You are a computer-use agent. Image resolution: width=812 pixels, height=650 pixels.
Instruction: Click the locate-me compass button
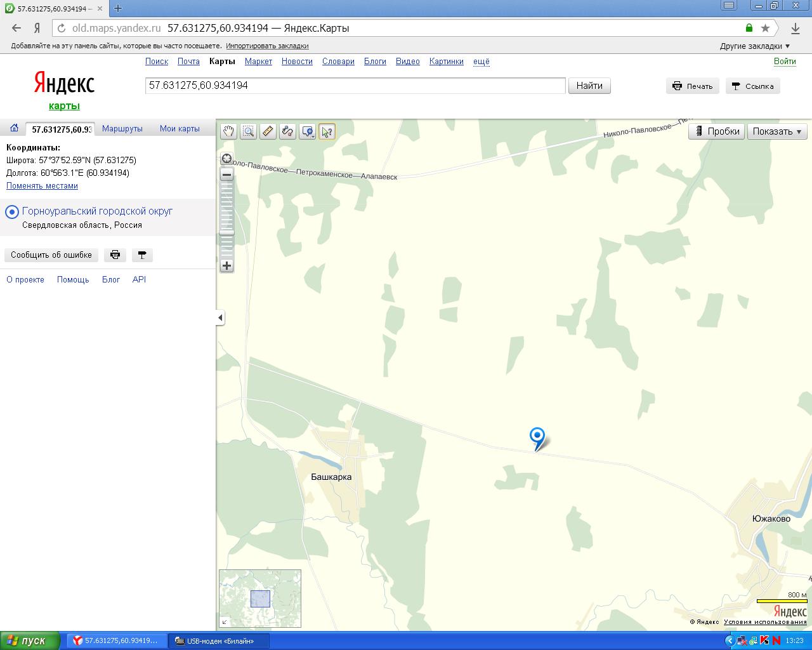click(x=226, y=159)
